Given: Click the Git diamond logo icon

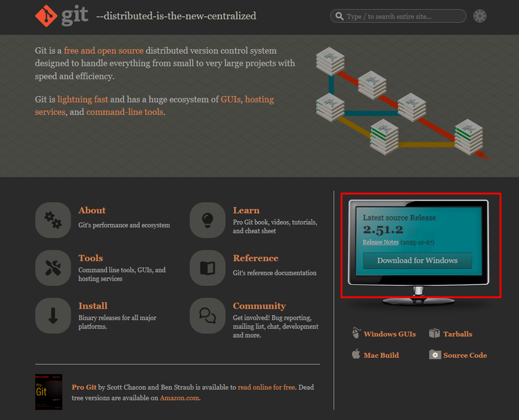Looking at the screenshot, I should [x=46, y=16].
